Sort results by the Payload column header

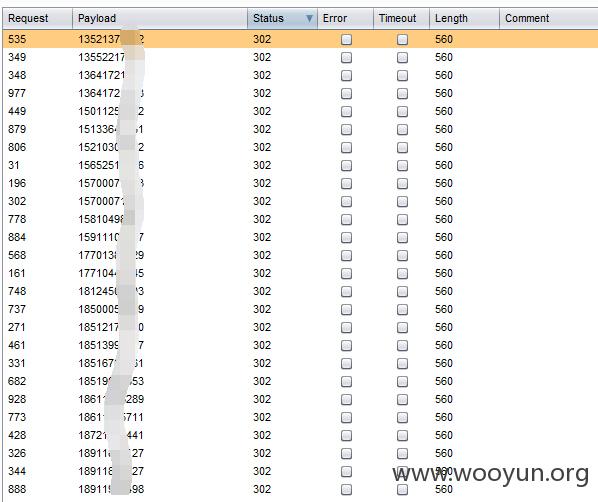(x=160, y=18)
